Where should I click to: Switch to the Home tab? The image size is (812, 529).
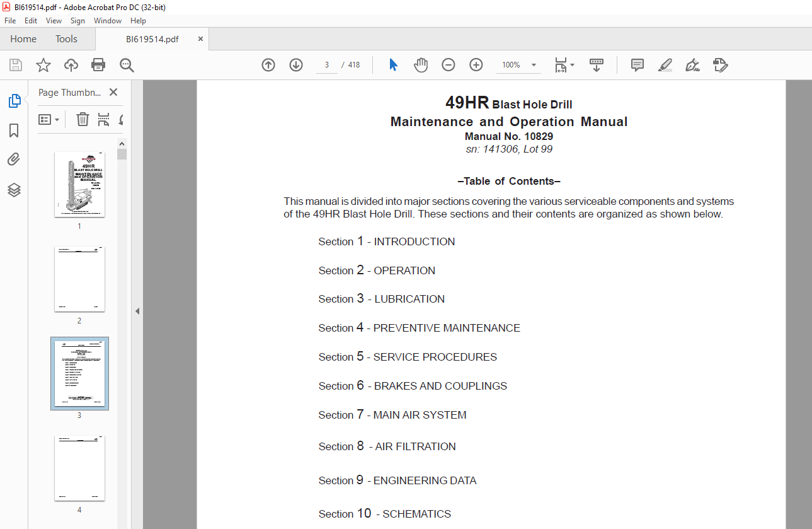23,39
